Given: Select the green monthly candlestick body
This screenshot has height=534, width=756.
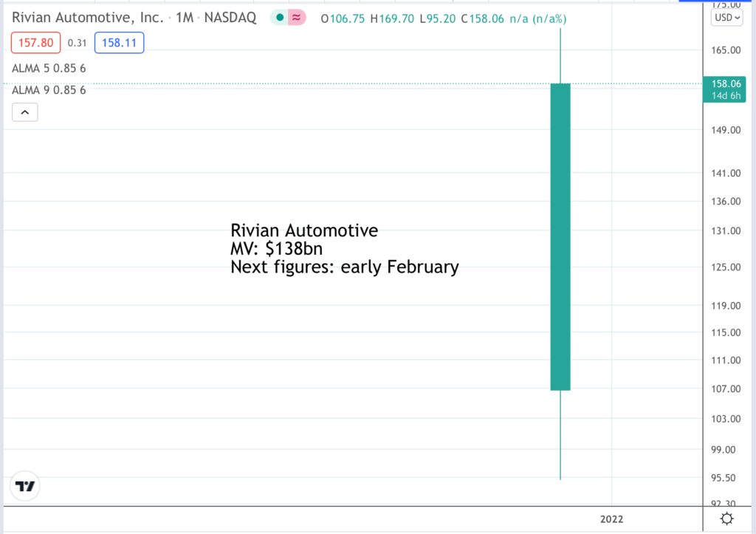Looking at the screenshot, I should 560,237.
